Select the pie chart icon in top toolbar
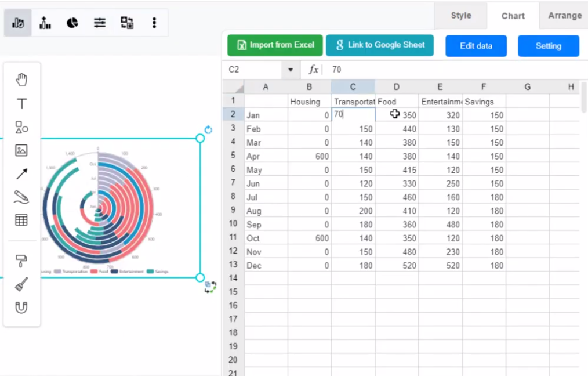This screenshot has width=588, height=376. point(72,22)
